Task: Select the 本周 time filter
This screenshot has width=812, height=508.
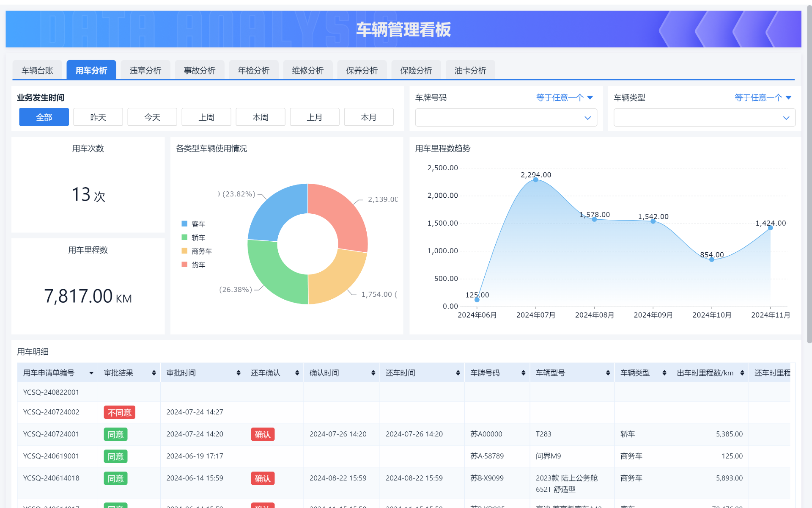Action: pyautogui.click(x=261, y=117)
